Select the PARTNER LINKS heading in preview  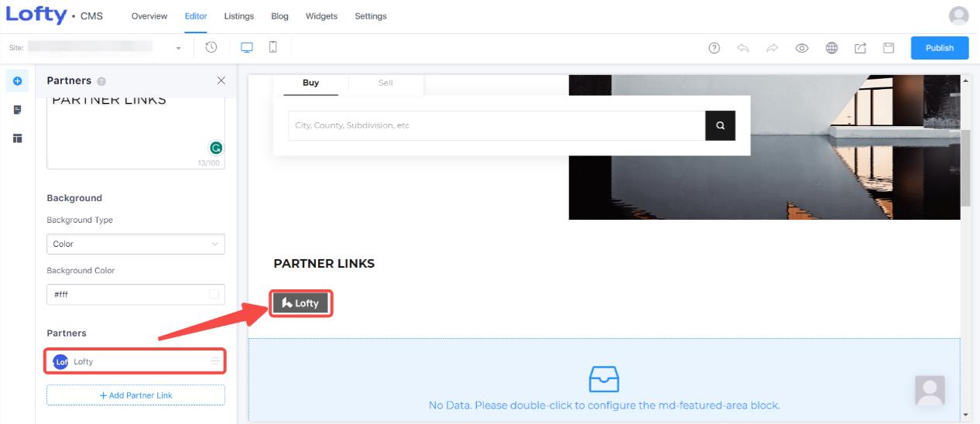[x=324, y=264]
